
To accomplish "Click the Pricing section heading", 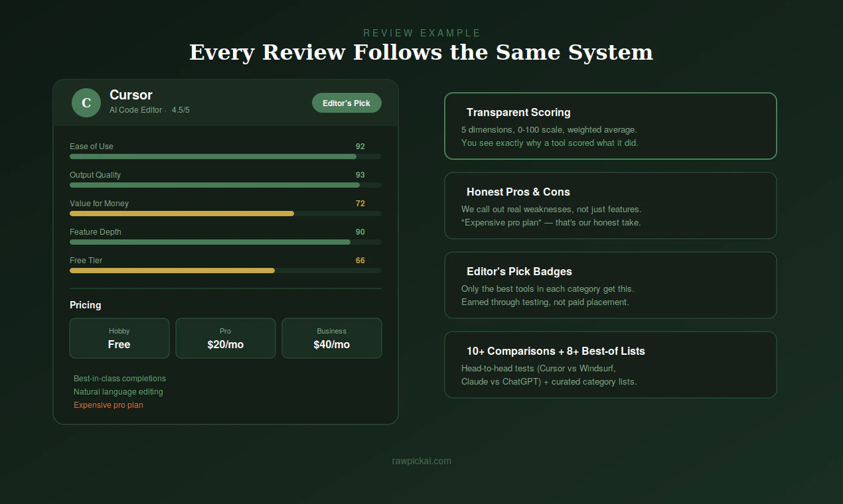I will coord(86,305).
